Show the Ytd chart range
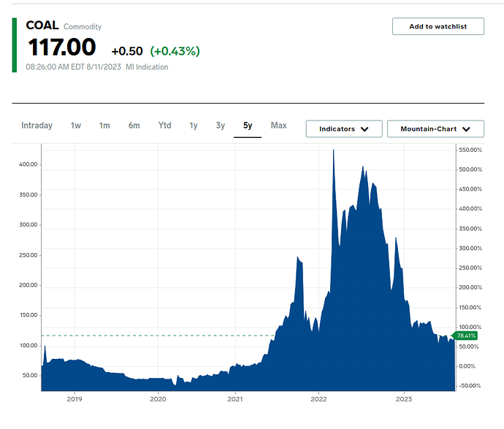Screen dimensions: 504x429 (164, 125)
